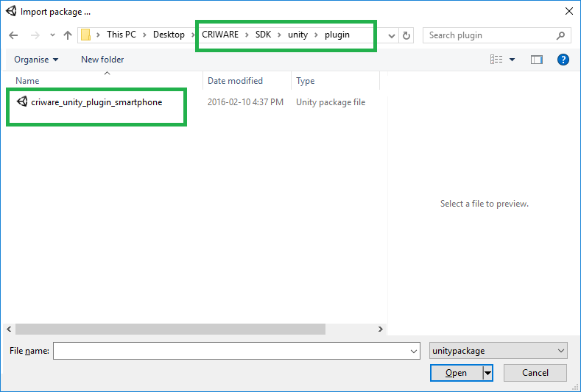
Task: Click the Unity package file type cell
Action: tap(331, 102)
